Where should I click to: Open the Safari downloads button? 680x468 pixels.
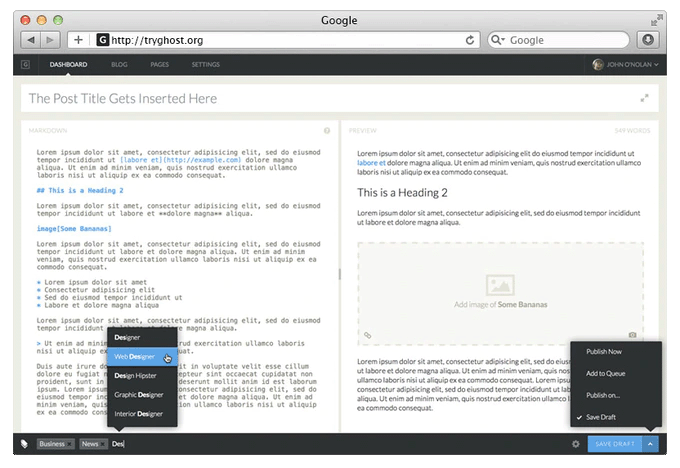648,40
